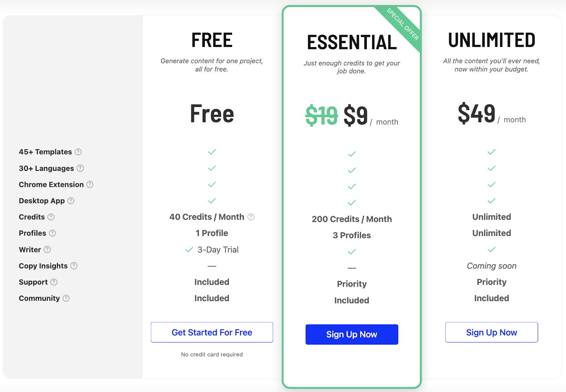Click Unlimited plan Sign Up Now button
This screenshot has height=392, width=566.
pos(492,332)
